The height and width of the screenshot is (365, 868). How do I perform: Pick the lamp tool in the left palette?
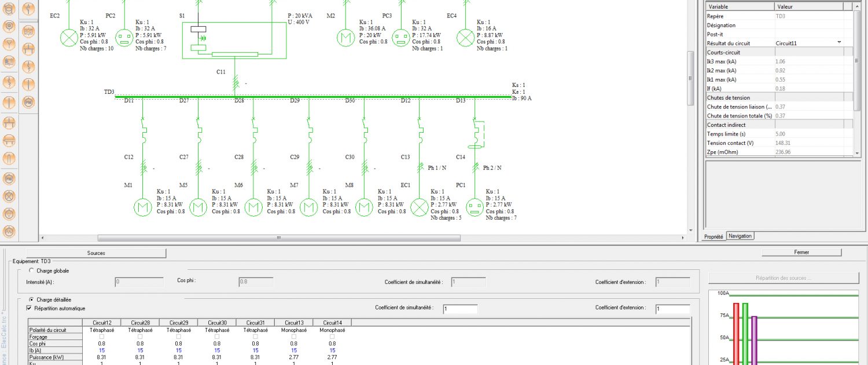pyautogui.click(x=9, y=195)
